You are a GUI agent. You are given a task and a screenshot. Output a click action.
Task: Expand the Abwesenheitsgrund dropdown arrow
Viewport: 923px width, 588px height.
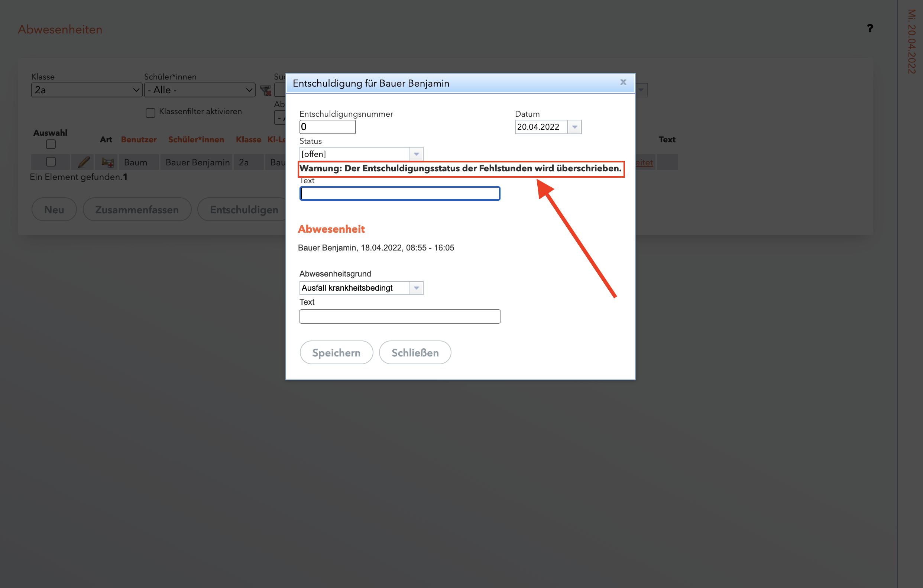pos(416,288)
